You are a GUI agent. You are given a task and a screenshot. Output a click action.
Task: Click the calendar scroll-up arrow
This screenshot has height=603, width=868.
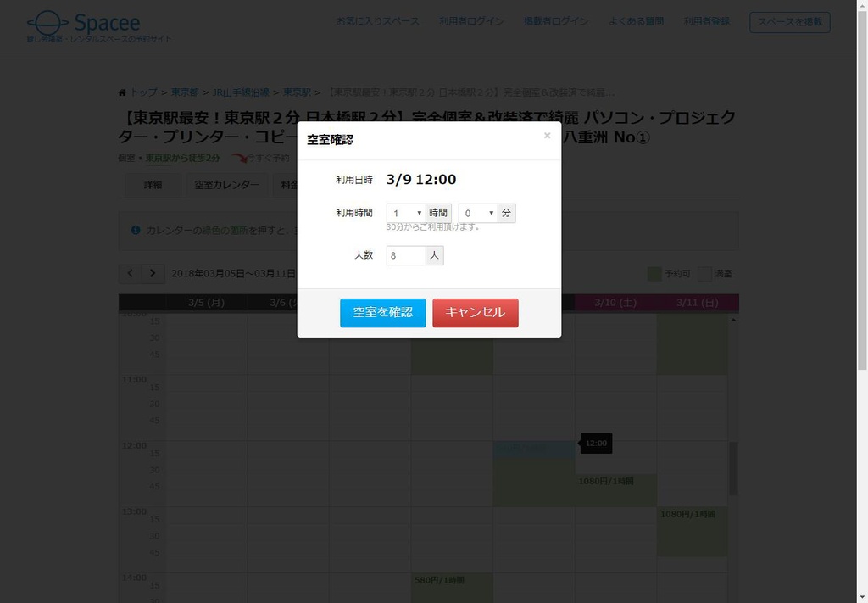[733, 320]
